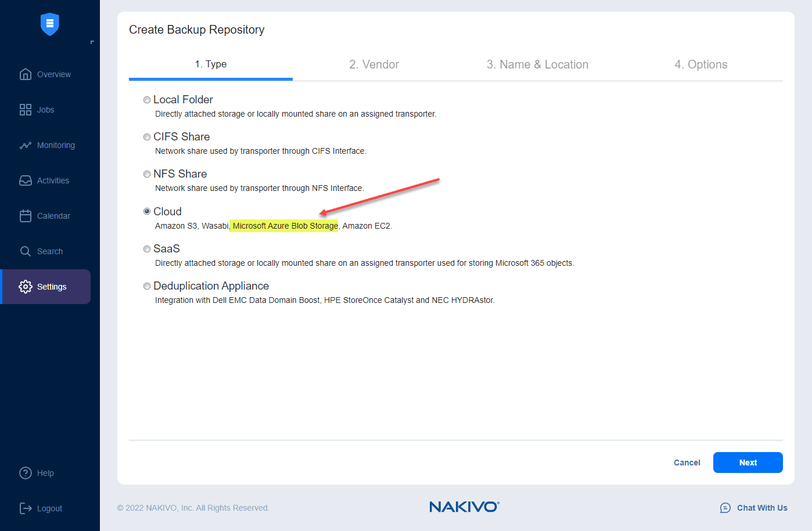Click the Overview home icon

pyautogui.click(x=26, y=74)
